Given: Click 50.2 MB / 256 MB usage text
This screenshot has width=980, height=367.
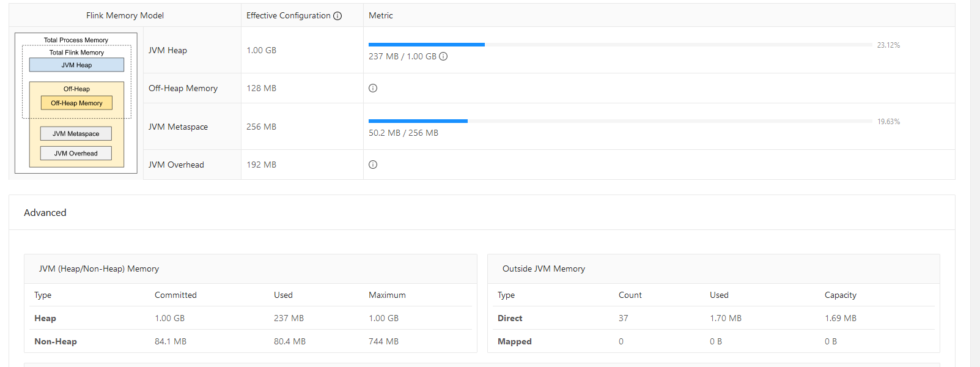Looking at the screenshot, I should pos(403,133).
